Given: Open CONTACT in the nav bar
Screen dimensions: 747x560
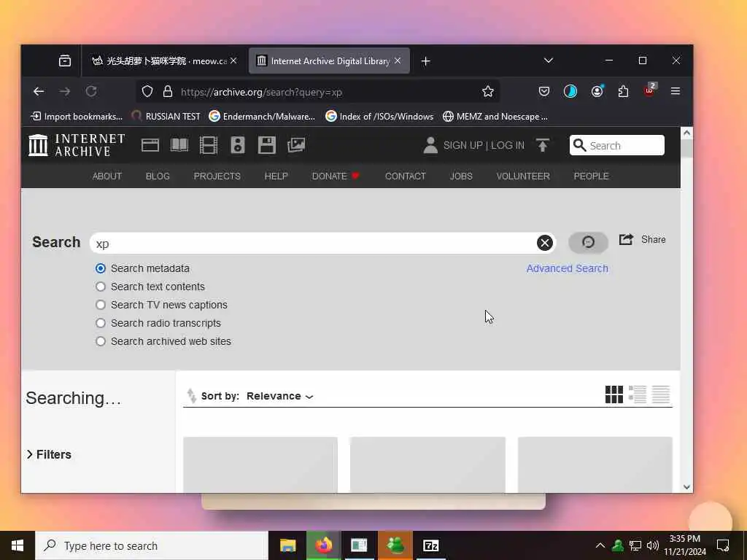Looking at the screenshot, I should point(406,176).
